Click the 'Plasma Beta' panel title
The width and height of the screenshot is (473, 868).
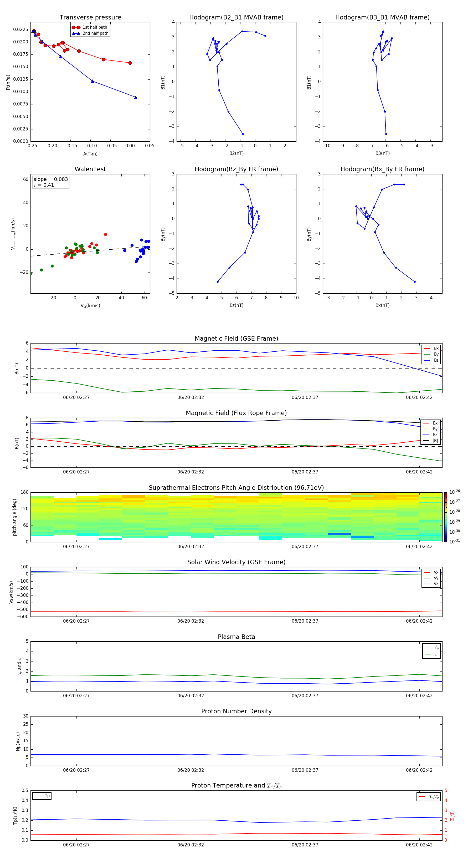coord(236,637)
